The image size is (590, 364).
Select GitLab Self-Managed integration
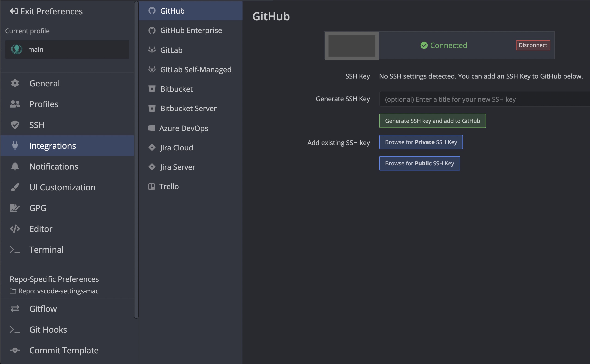pos(195,70)
